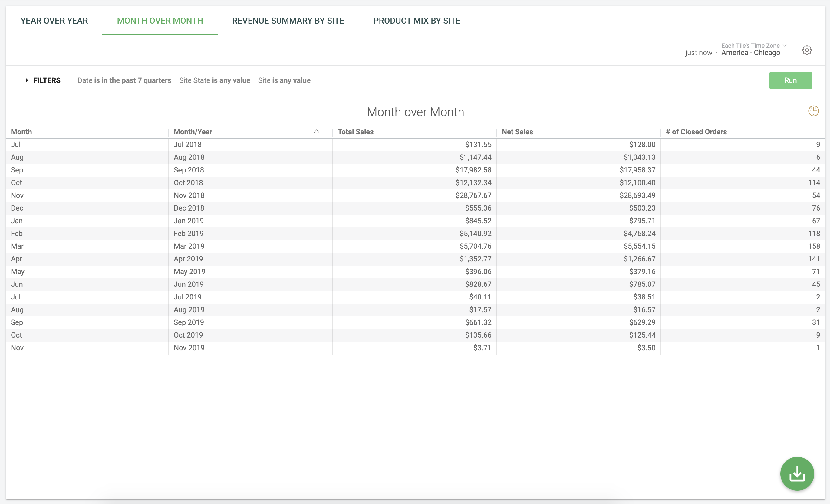Click the 31 closed orders value
This screenshot has width=830, height=504.
pos(816,322)
